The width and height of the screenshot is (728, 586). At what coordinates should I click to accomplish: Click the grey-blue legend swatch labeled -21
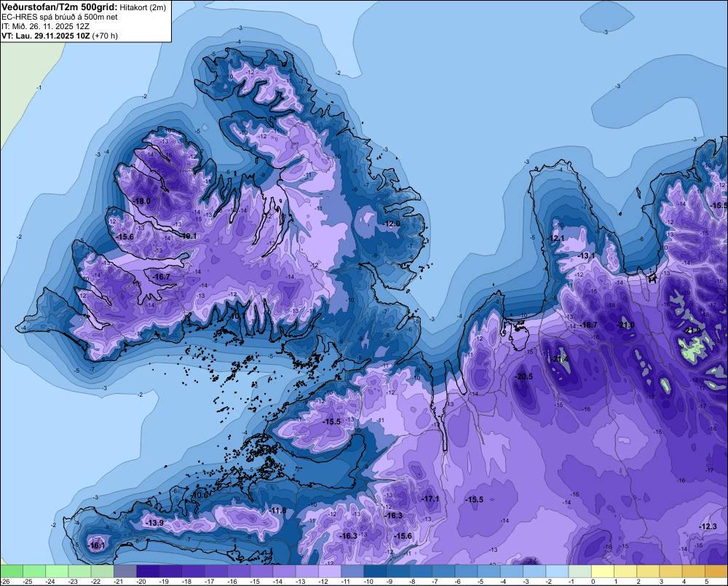[125, 571]
